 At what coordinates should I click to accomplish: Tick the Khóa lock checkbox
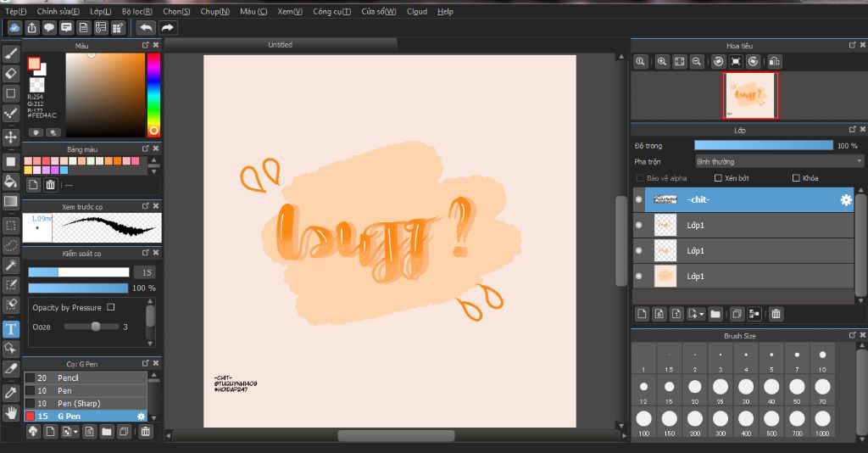(x=796, y=178)
